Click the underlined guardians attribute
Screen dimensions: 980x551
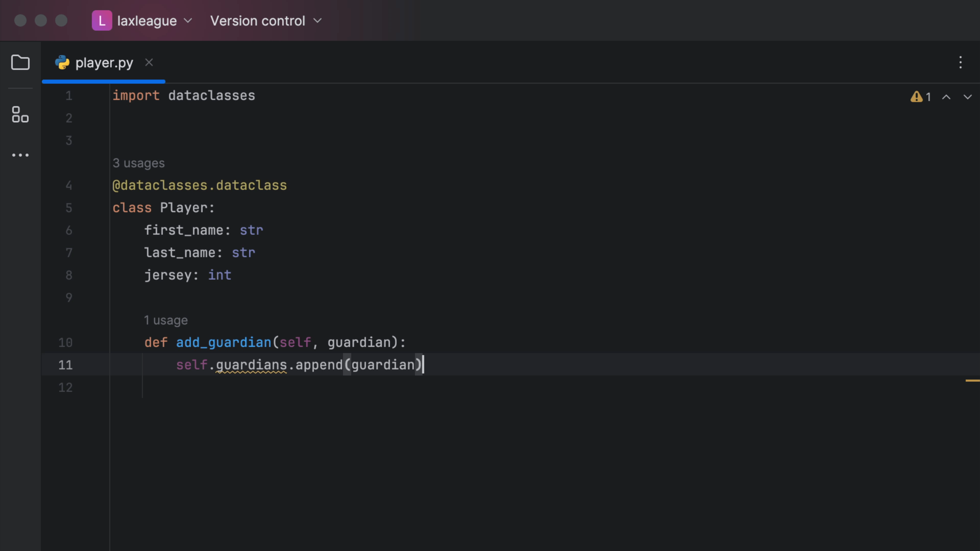[x=251, y=365]
